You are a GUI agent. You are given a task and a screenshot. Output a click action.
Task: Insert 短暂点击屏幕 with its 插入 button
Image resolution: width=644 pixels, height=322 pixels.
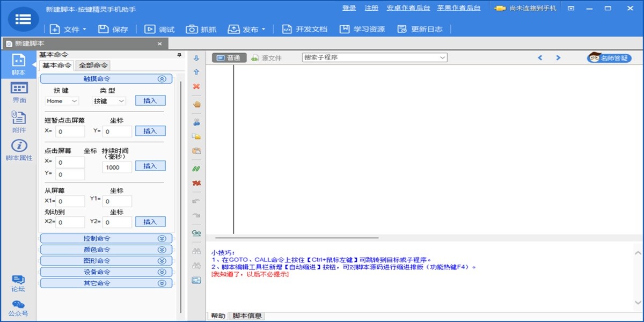pos(150,130)
